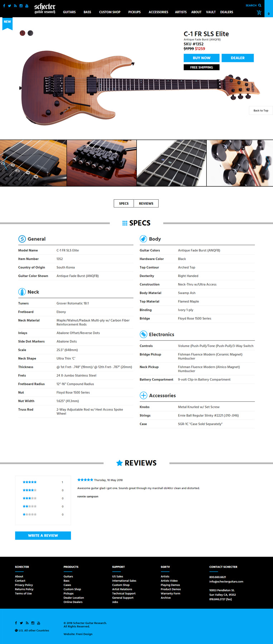Viewport: 273px width, 644px height.
Task: Open the fretboard close-up thumbnail
Action: 172,163
